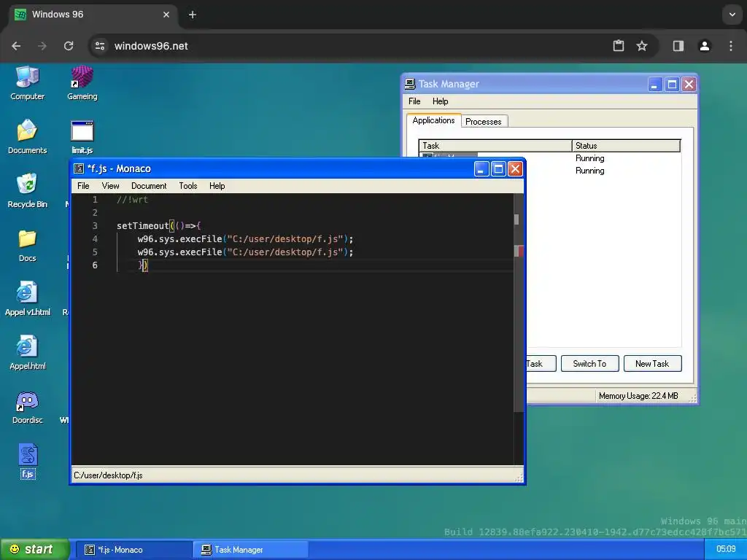
Task: Open the Documents desktop folder
Action: 27,136
